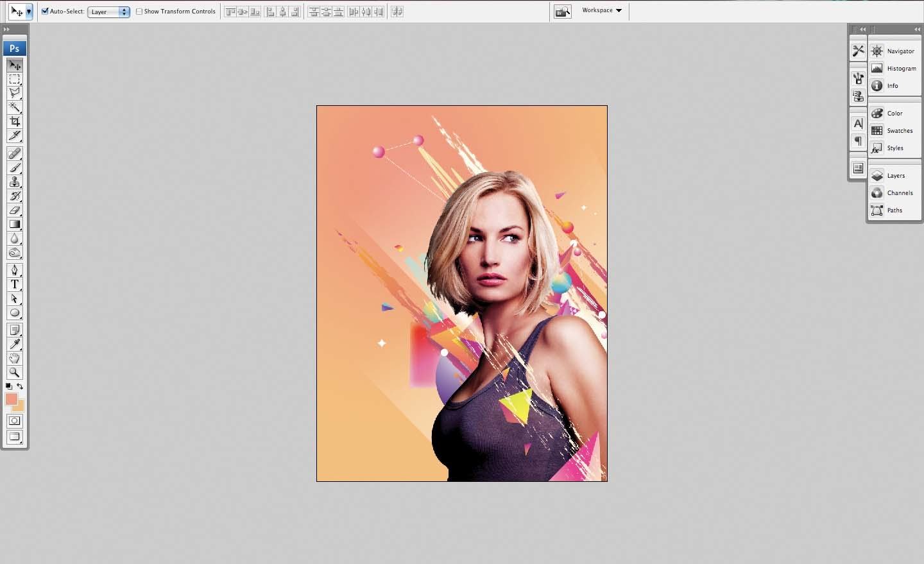The width and height of the screenshot is (924, 564).
Task: Select the Brush tool
Action: tap(15, 167)
